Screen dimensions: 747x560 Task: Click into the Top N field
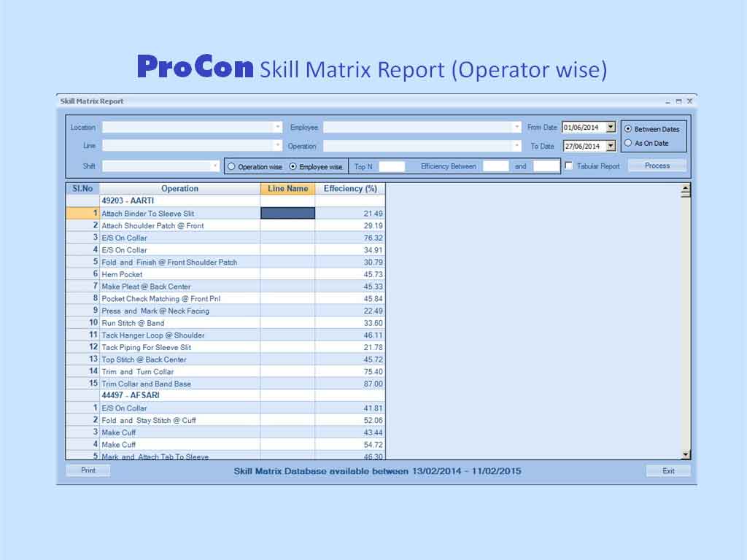coord(392,166)
